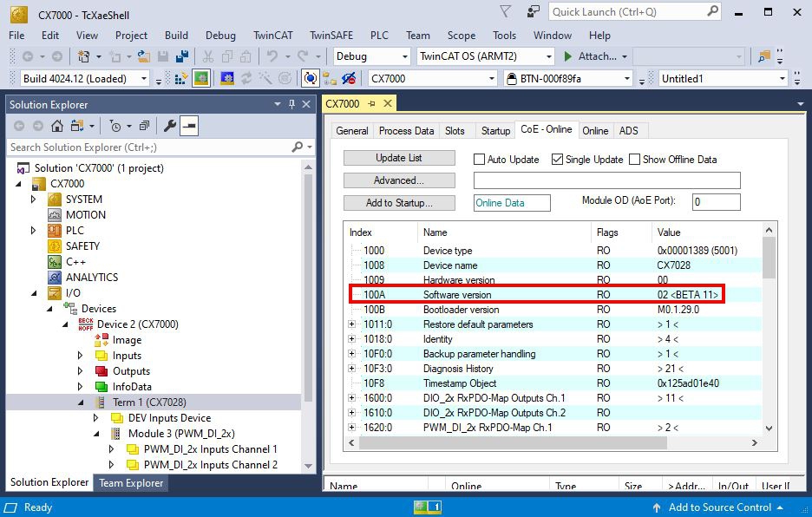Click the Save All toolbar icon
812x517 pixels.
(183, 55)
